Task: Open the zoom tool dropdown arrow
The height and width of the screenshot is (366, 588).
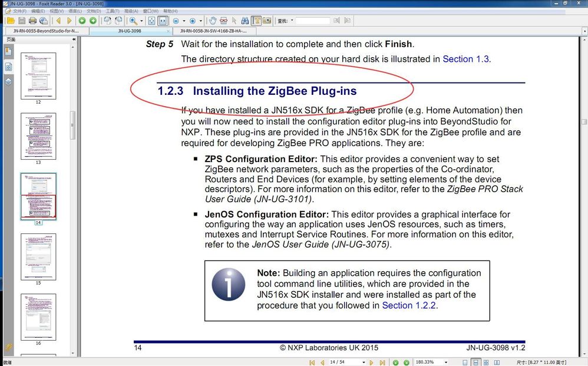Action: 141,21
